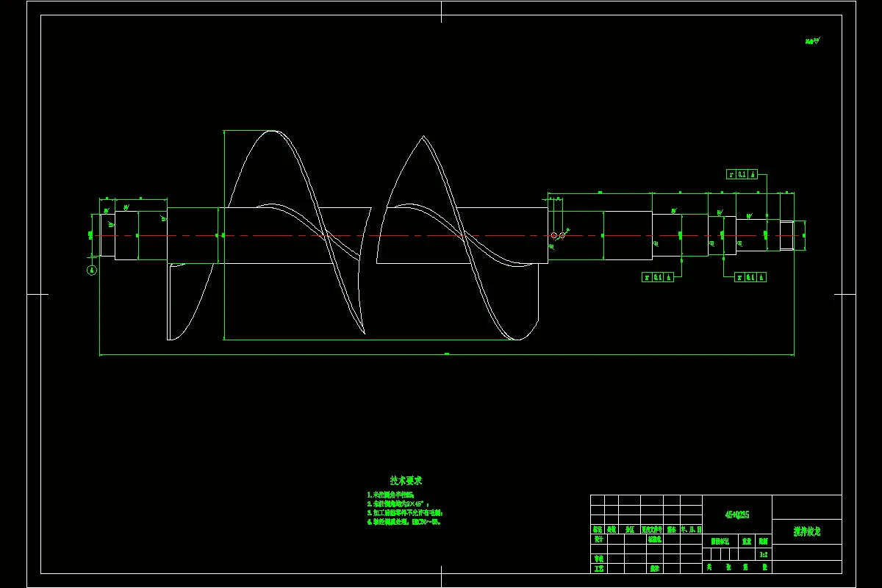The image size is (882, 588).
Task: Select the 批准 label in title block
Action: pyautogui.click(x=655, y=568)
